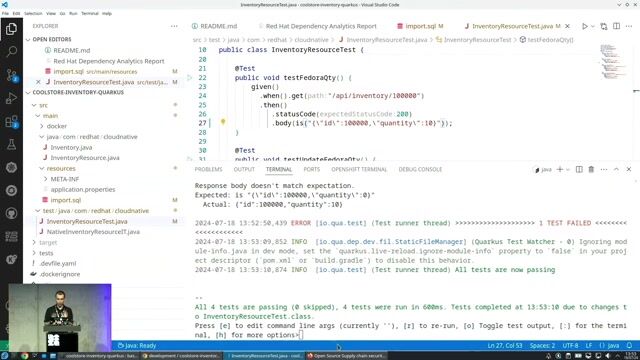
Task: Open the Extensions view
Action: click(11, 121)
